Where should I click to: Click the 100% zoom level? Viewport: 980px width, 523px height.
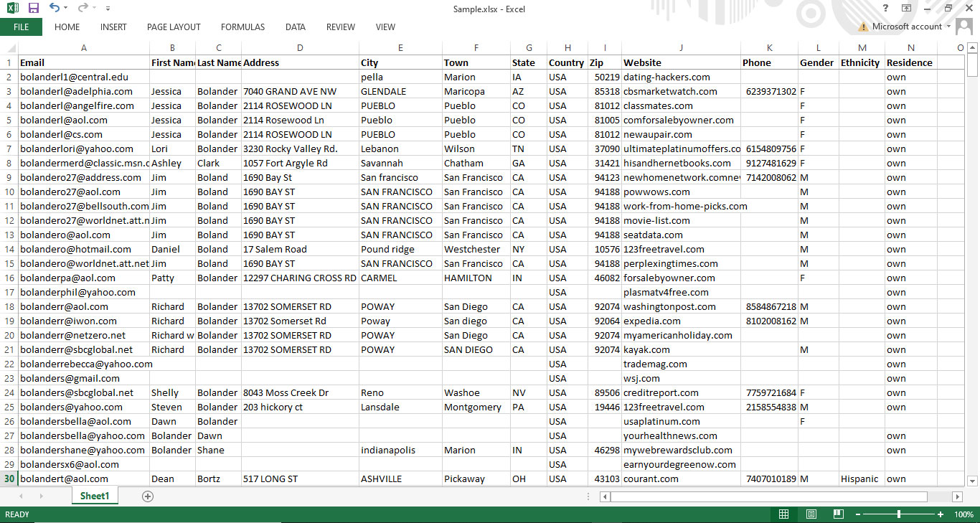[x=963, y=514]
